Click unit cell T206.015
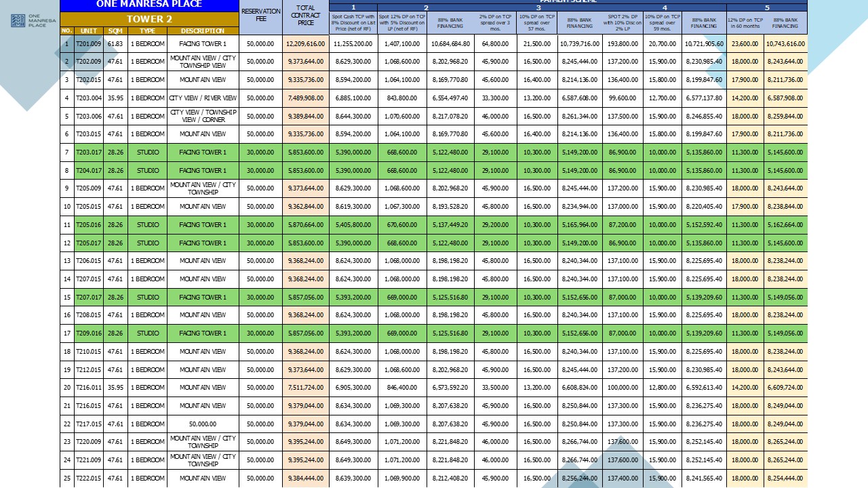The image size is (868, 488). [89, 261]
